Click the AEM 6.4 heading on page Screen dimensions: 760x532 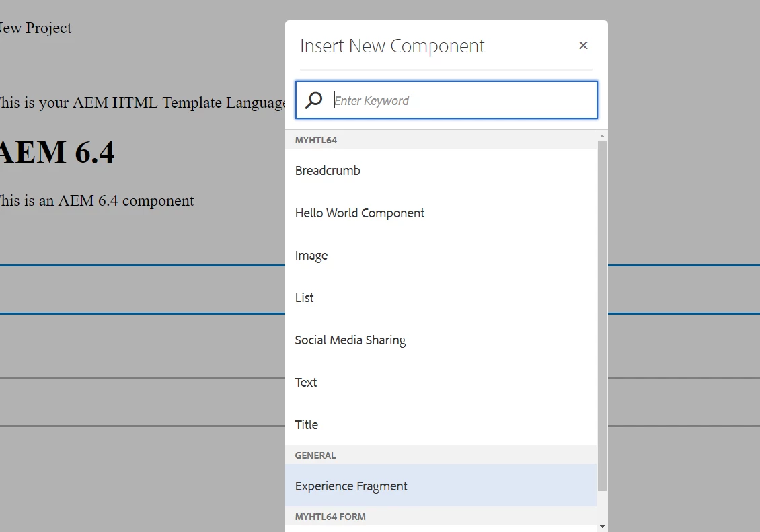click(56, 152)
